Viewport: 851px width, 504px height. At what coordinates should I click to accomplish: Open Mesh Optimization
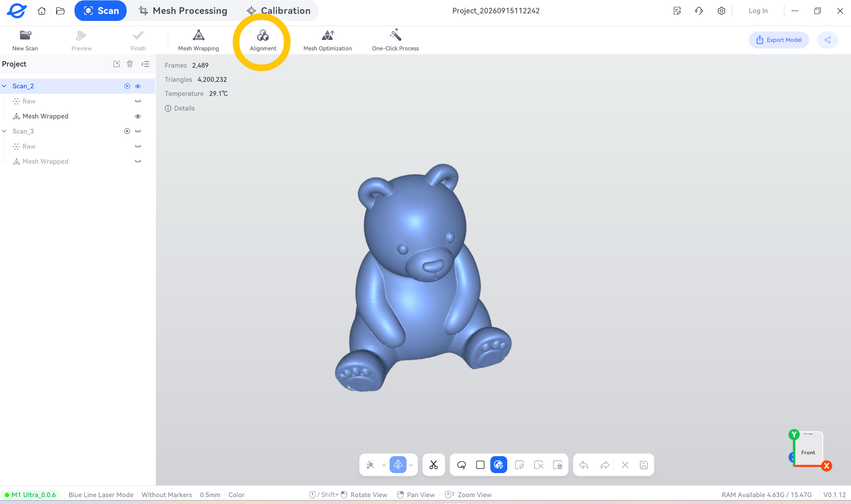click(x=327, y=41)
